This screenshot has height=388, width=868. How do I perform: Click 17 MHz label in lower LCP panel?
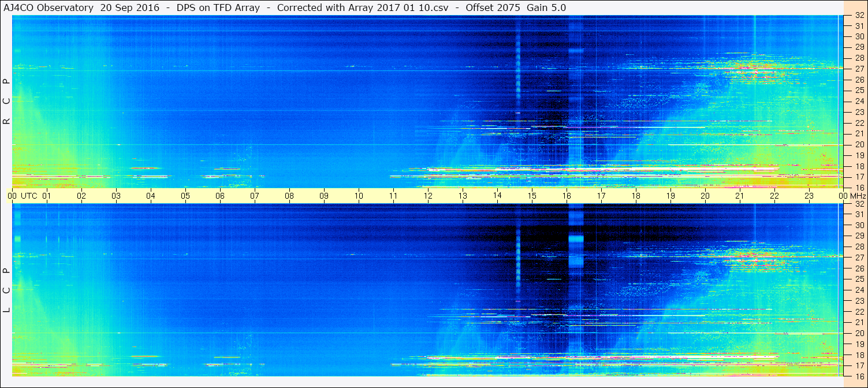pyautogui.click(x=859, y=365)
